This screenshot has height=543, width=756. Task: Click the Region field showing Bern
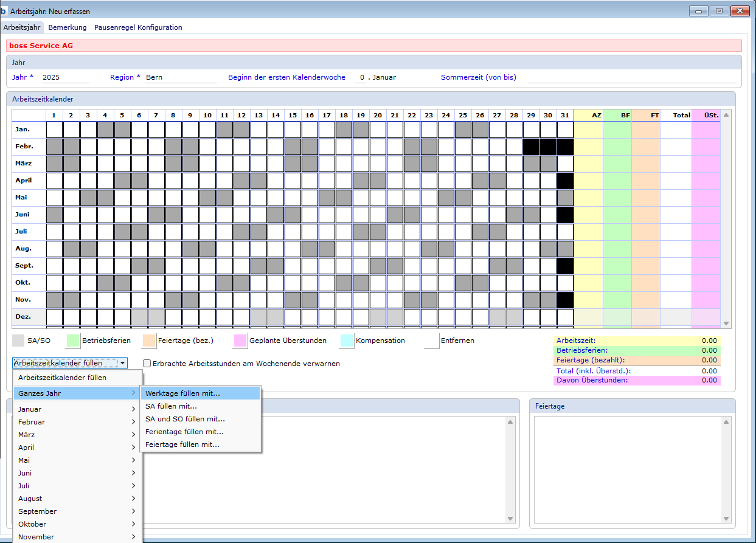coord(181,77)
